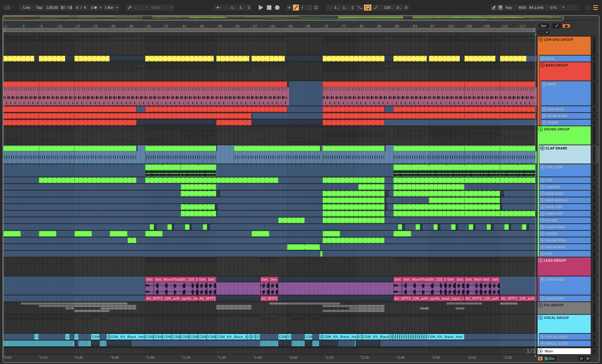
Task: Arm the Arrangement Record button
Action: (277, 8)
